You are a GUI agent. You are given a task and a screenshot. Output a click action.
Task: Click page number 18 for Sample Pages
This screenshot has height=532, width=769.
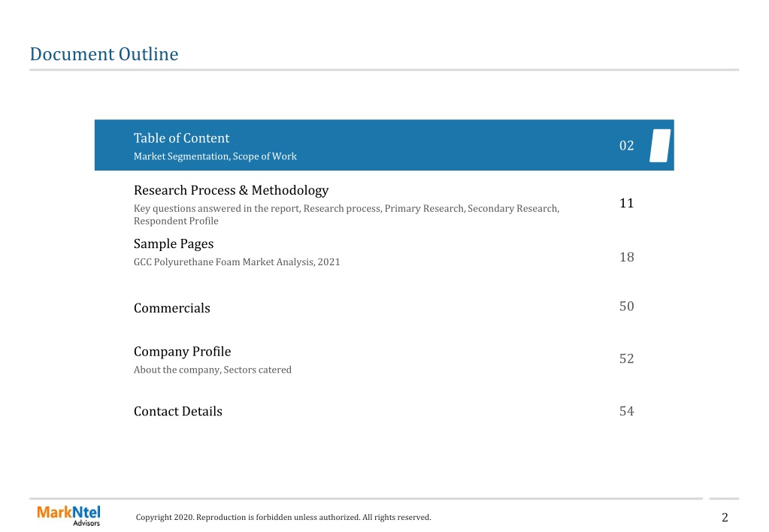[x=626, y=257]
